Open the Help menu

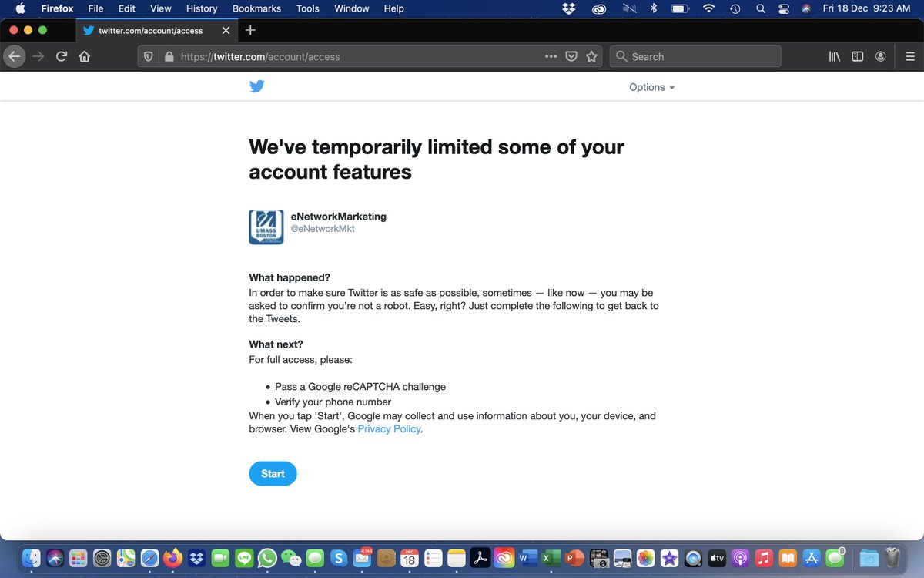click(394, 8)
